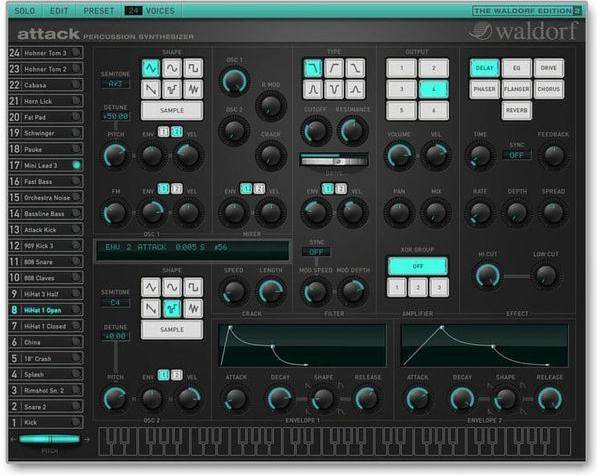
Task: Select the CHORUS effect button
Action: pos(549,89)
